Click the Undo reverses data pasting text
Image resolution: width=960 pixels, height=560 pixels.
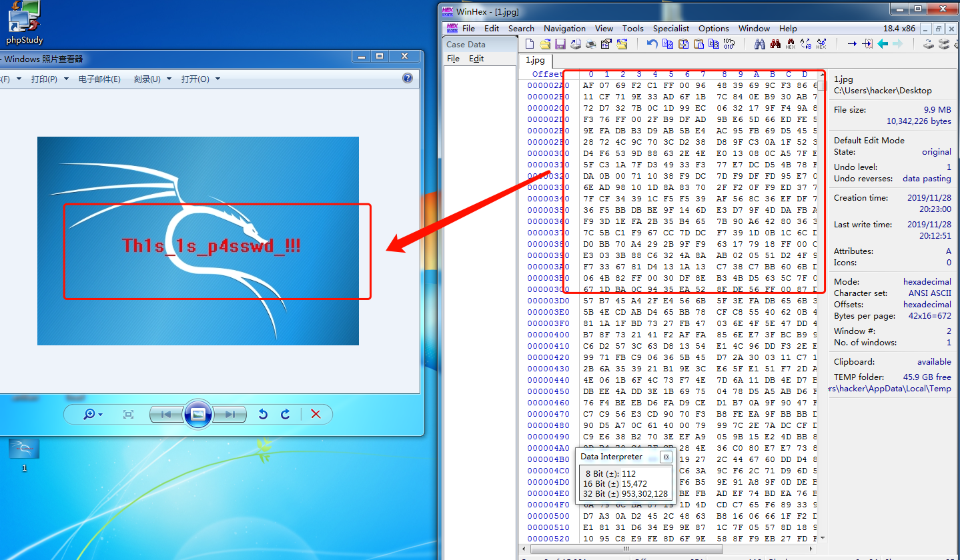(927, 179)
